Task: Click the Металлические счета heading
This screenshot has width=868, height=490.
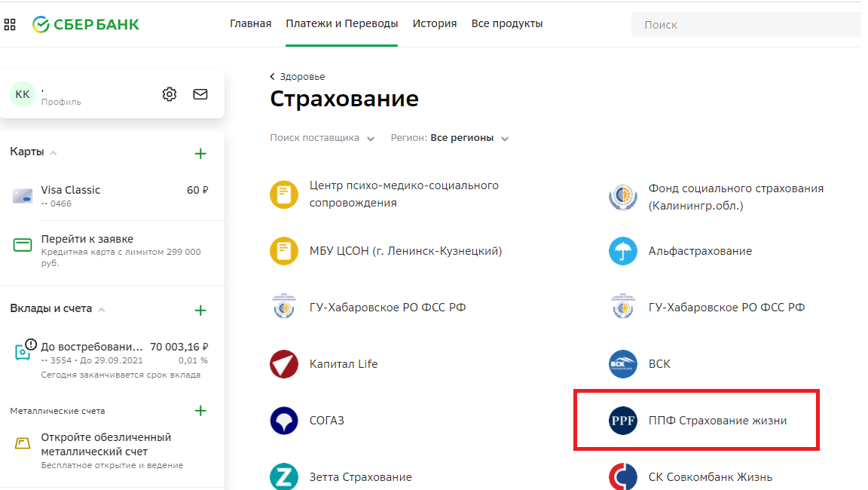Action: pos(57,411)
